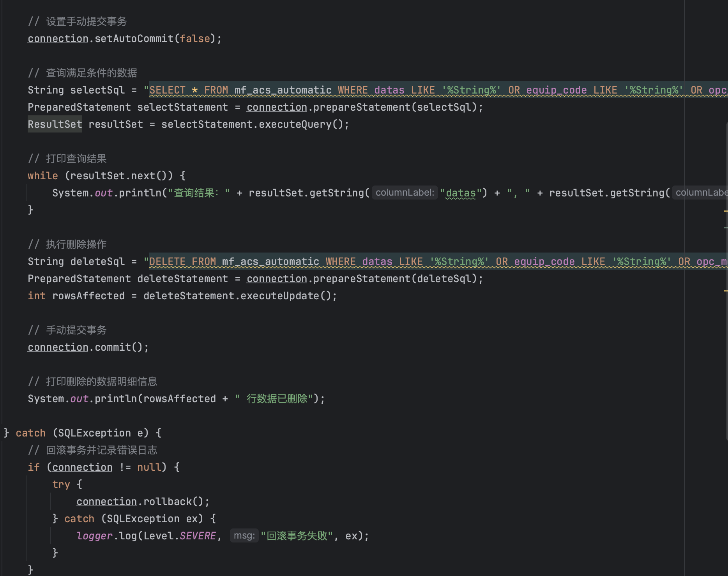
Task: Click resultSet.next() in while condition
Action: pyautogui.click(x=119, y=176)
